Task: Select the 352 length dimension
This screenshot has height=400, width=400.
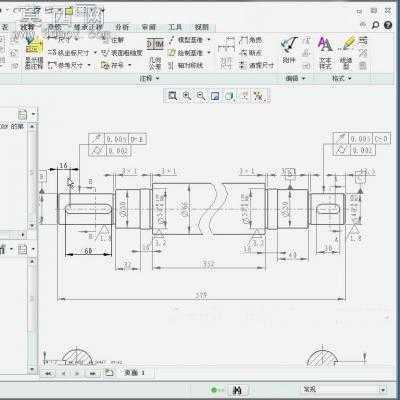Action: (208, 264)
